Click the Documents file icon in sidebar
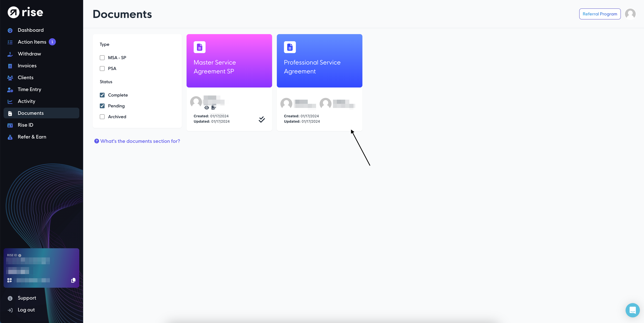 pyautogui.click(x=10, y=113)
